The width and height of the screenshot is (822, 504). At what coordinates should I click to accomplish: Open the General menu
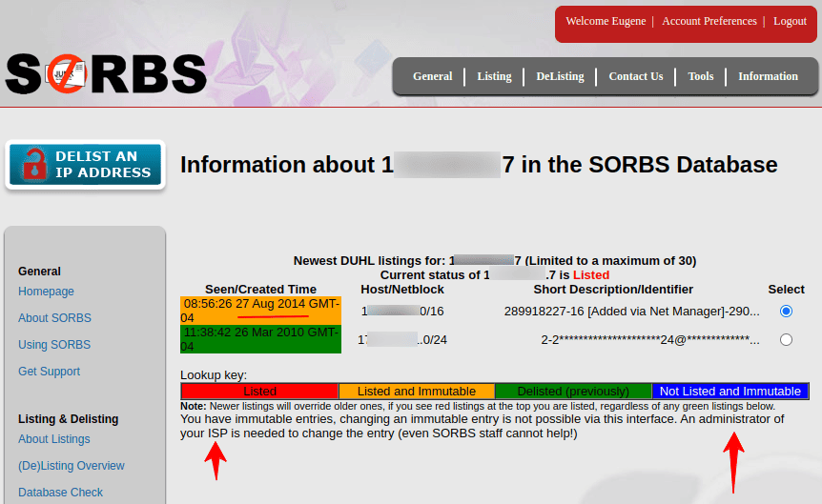click(433, 76)
